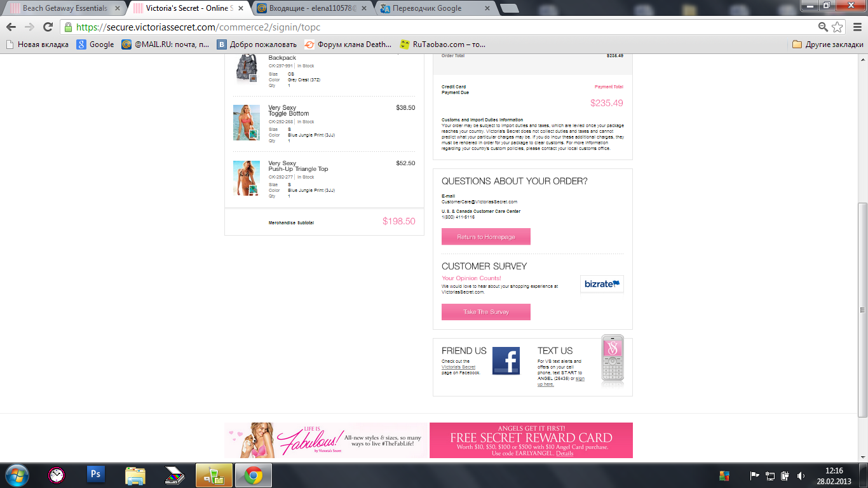
Task: Click Push-Up Triangle Top product thumbnail
Action: pos(247,178)
